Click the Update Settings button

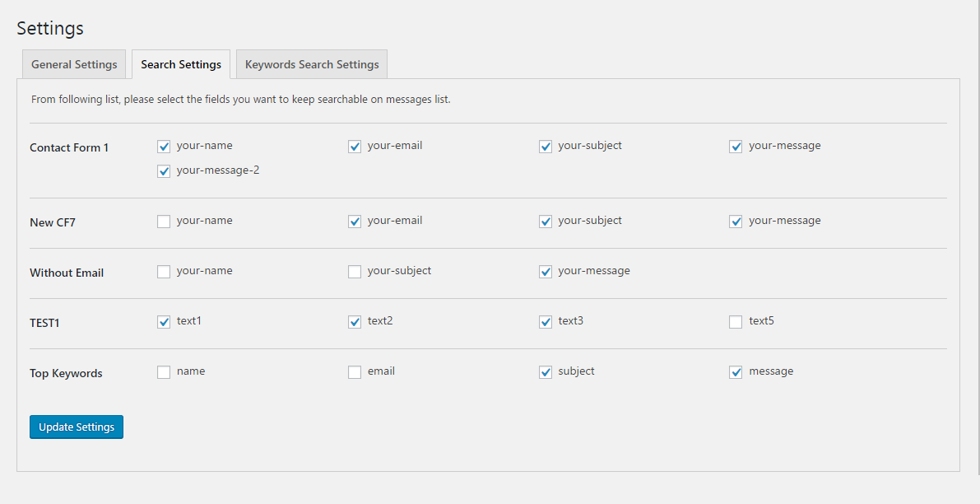77,427
